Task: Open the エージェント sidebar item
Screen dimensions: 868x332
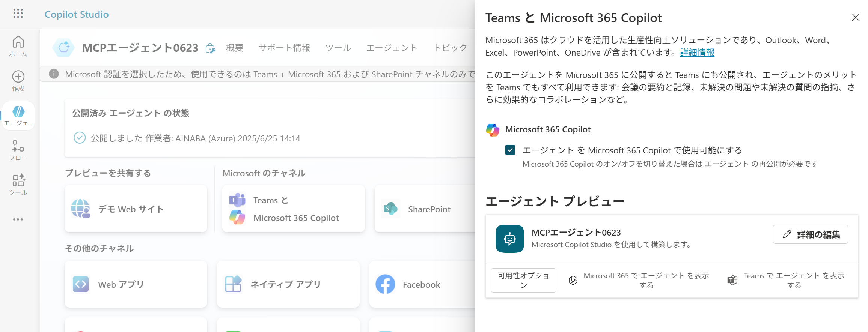Action: (18, 116)
